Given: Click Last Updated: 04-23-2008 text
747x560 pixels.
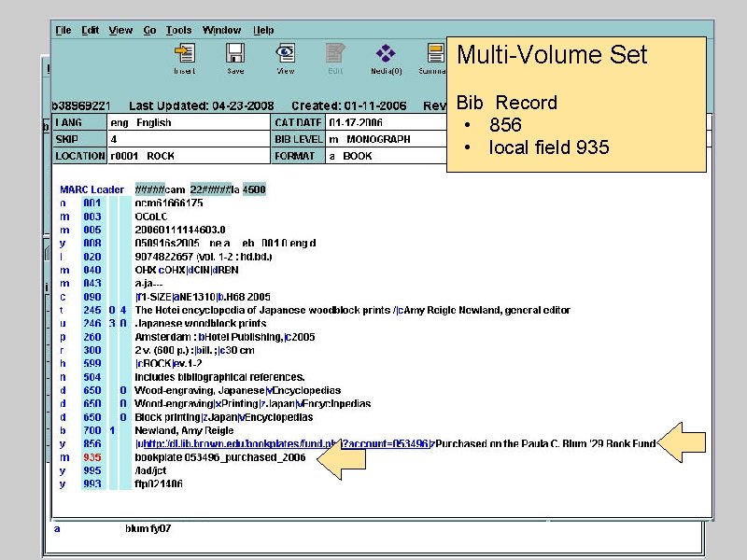Looking at the screenshot, I should tap(202, 105).
